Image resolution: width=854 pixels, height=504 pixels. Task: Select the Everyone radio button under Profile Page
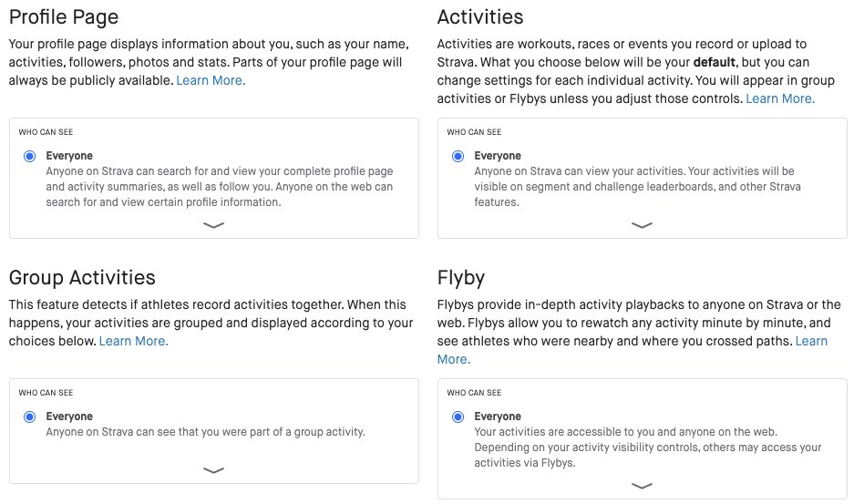[29, 157]
